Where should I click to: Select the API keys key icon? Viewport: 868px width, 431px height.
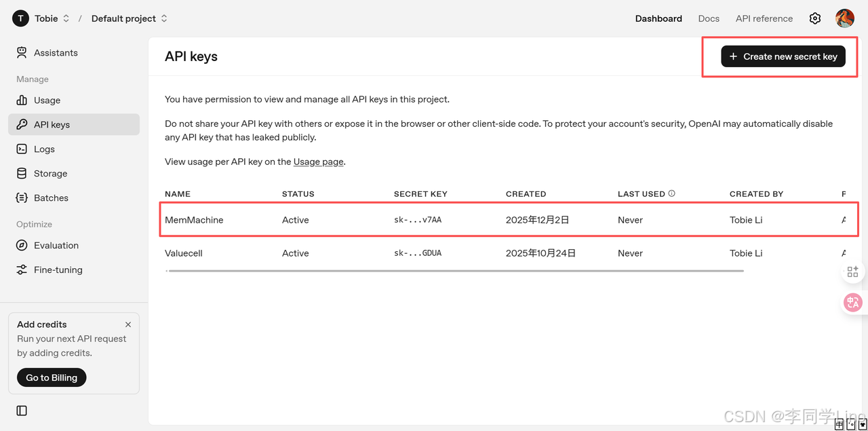click(x=22, y=125)
